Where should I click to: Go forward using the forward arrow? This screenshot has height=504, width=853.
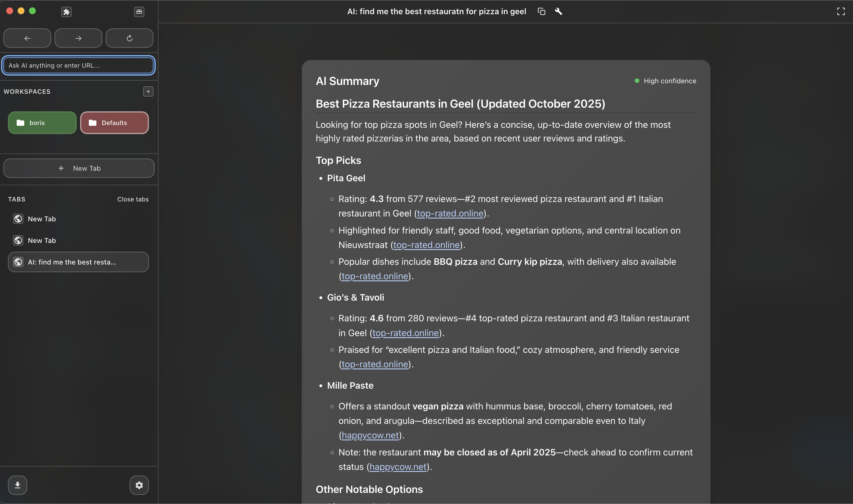pyautogui.click(x=78, y=38)
